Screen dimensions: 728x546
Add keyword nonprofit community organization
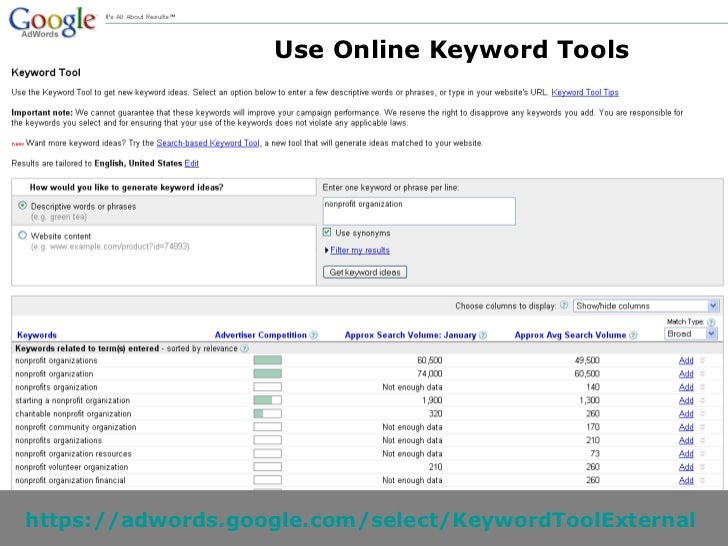[686, 427]
